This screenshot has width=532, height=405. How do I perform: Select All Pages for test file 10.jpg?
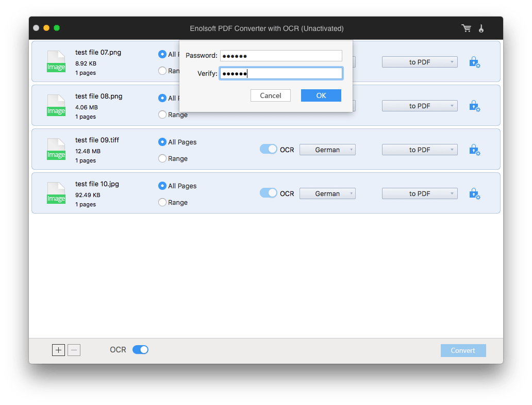[162, 186]
